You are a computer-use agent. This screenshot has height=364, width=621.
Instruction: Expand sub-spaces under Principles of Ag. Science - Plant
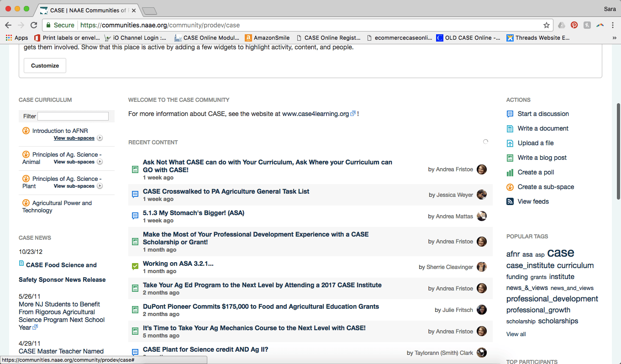78,186
